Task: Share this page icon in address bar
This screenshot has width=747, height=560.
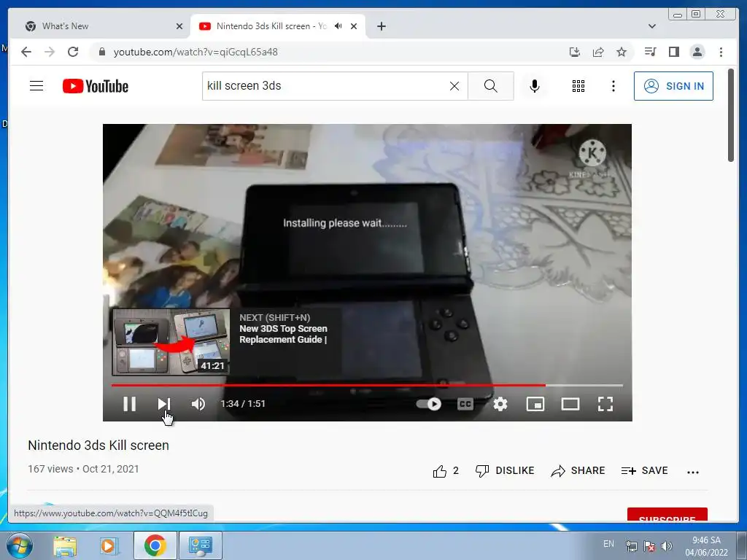Action: point(598,52)
